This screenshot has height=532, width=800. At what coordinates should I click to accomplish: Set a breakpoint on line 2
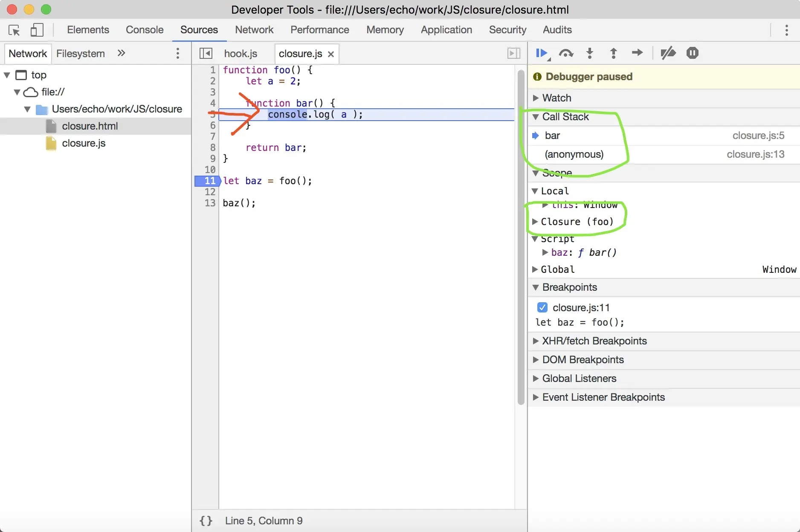point(212,81)
